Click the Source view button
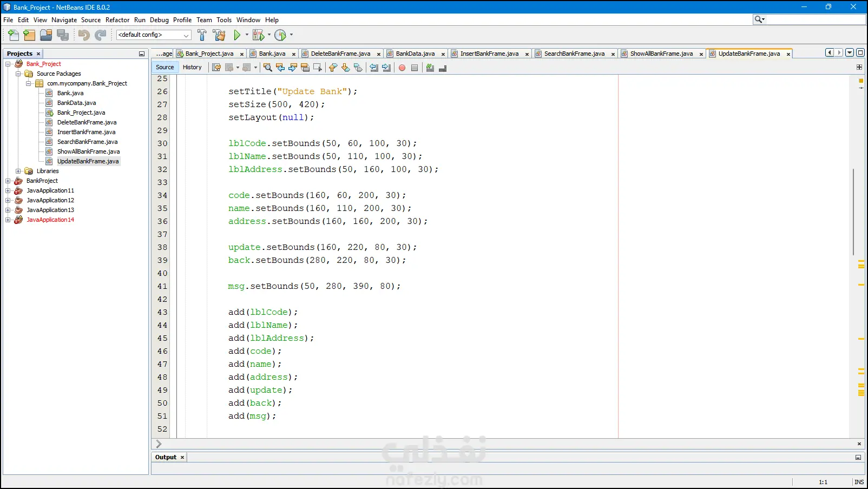The image size is (868, 489). 165,67
